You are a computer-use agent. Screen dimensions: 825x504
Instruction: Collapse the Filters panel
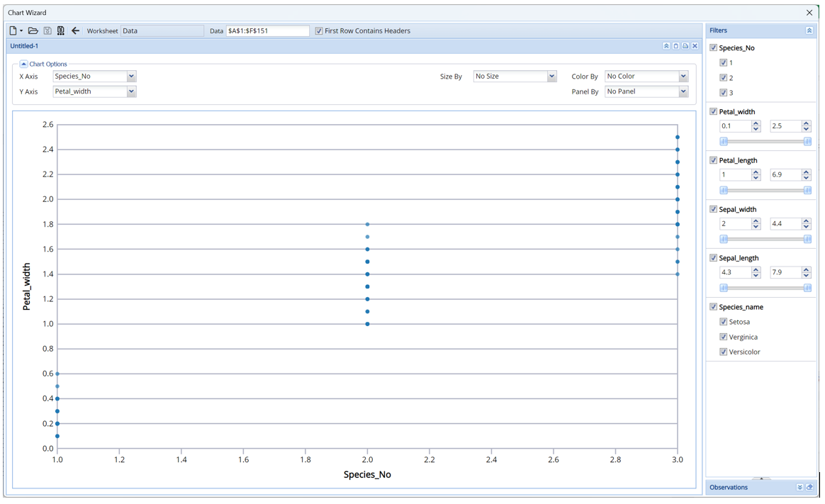click(811, 30)
